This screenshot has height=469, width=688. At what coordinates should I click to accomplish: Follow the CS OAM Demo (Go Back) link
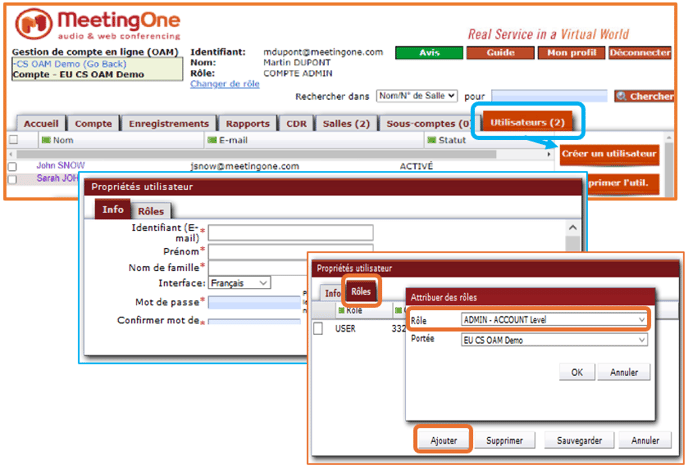click(x=71, y=64)
